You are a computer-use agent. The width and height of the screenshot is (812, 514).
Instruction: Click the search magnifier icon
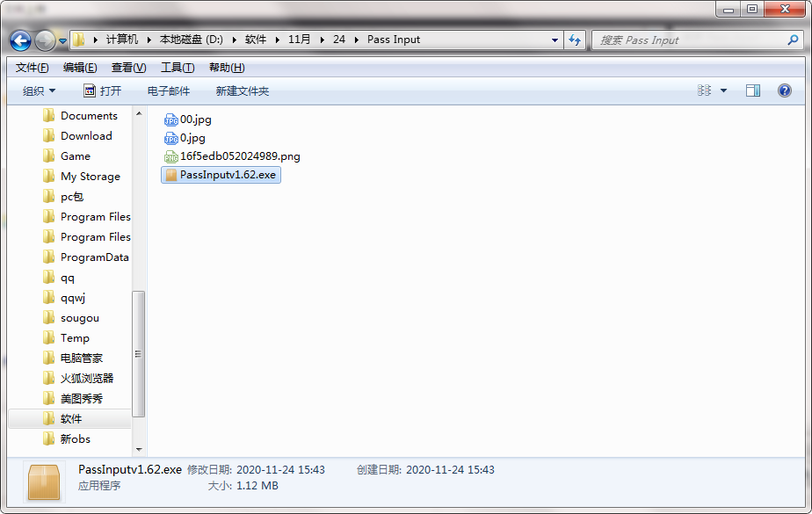point(793,40)
